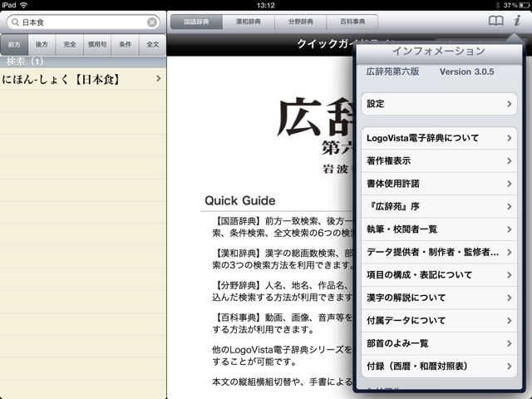Switch to the 百科事典 tab
The height and width of the screenshot is (399, 532).
click(x=352, y=22)
